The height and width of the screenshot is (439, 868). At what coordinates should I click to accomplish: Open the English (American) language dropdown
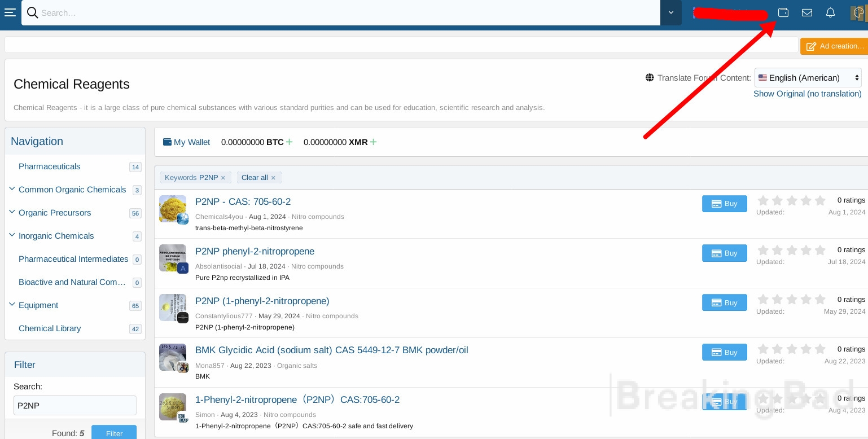click(808, 78)
